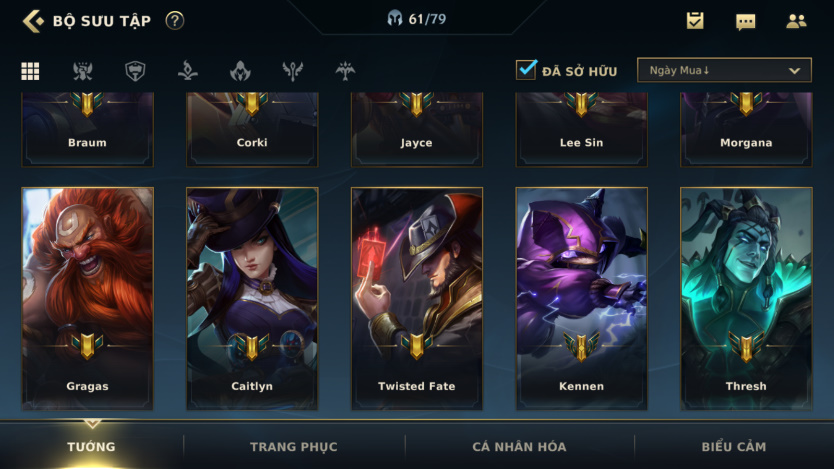Select the Gragas champion card
The width and height of the screenshot is (834, 469).
[x=87, y=298]
